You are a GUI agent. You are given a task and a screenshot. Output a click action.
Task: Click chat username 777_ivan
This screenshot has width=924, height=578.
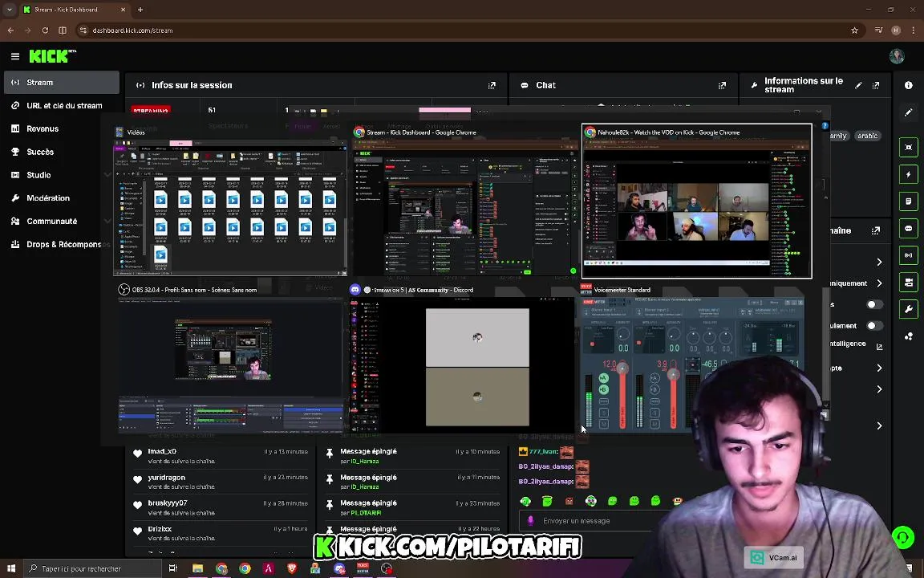pos(542,451)
